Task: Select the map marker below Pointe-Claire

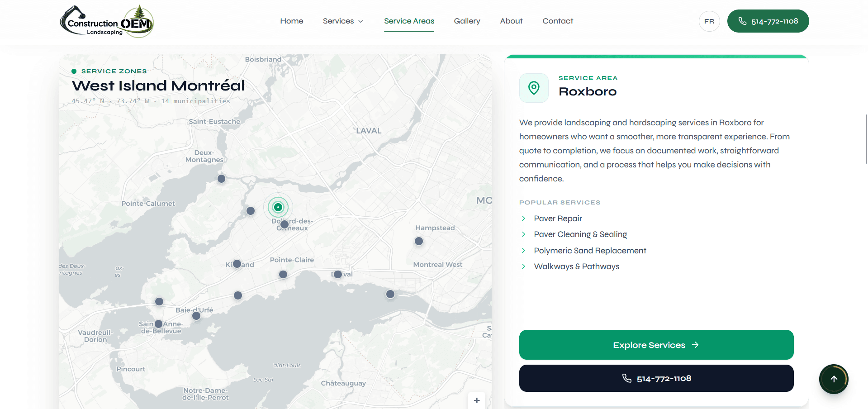Action: pos(283,274)
